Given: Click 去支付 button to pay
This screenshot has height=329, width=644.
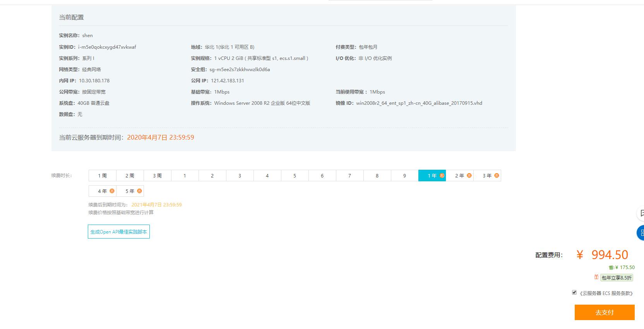Looking at the screenshot, I should (604, 312).
